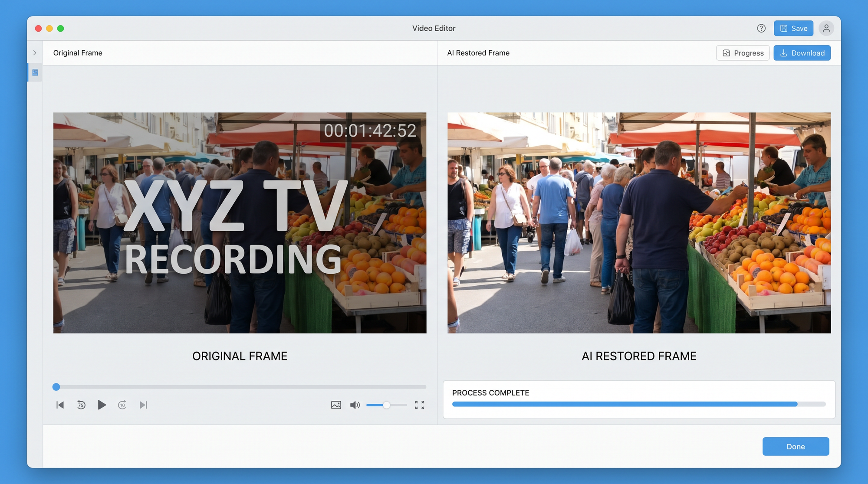Expand the left sidebar chevron
Image resolution: width=868 pixels, height=484 pixels.
pyautogui.click(x=35, y=53)
